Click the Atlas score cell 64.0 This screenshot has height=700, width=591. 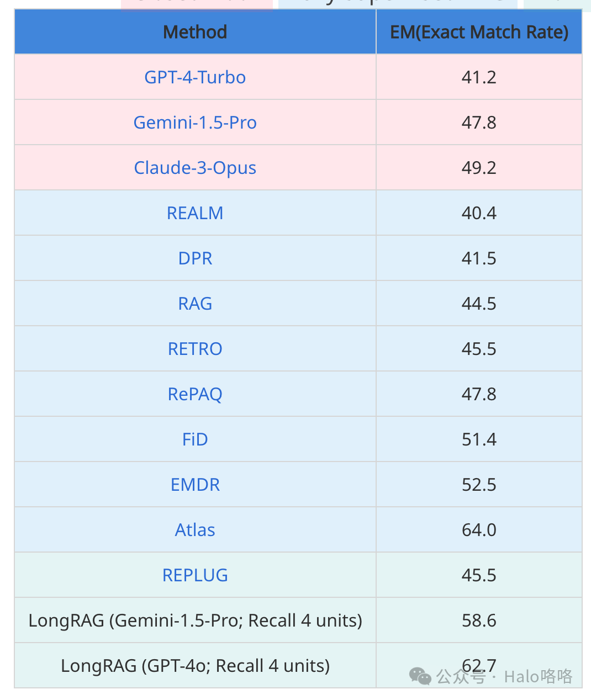(479, 530)
